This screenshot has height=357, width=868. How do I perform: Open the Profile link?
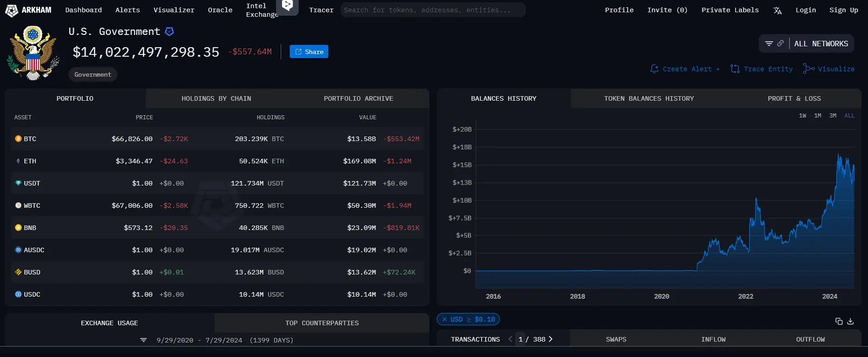pyautogui.click(x=619, y=10)
